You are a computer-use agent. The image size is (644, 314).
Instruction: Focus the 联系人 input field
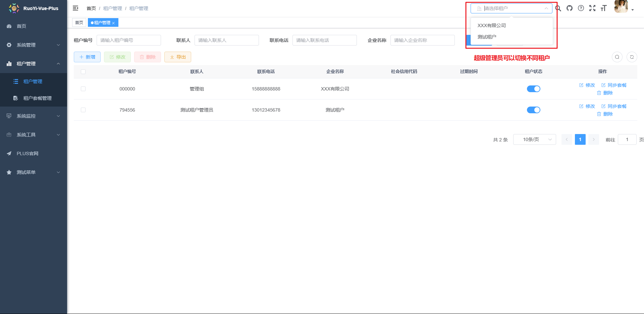[227, 40]
